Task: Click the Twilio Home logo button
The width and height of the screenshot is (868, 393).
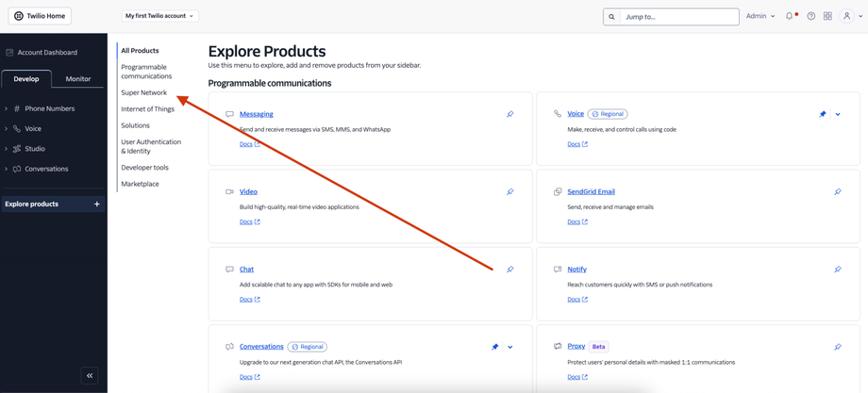Action: [x=40, y=16]
